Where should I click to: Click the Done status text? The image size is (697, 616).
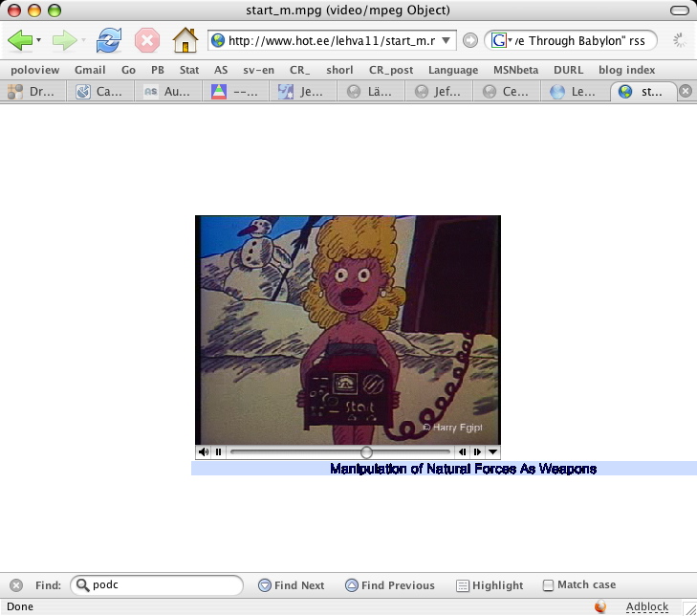click(20, 606)
